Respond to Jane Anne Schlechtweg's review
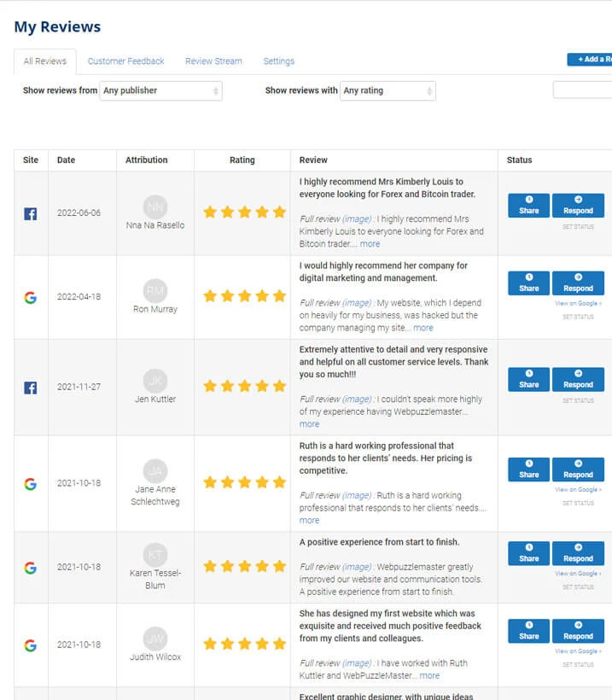Image resolution: width=612 pixels, height=700 pixels. pos(578,470)
